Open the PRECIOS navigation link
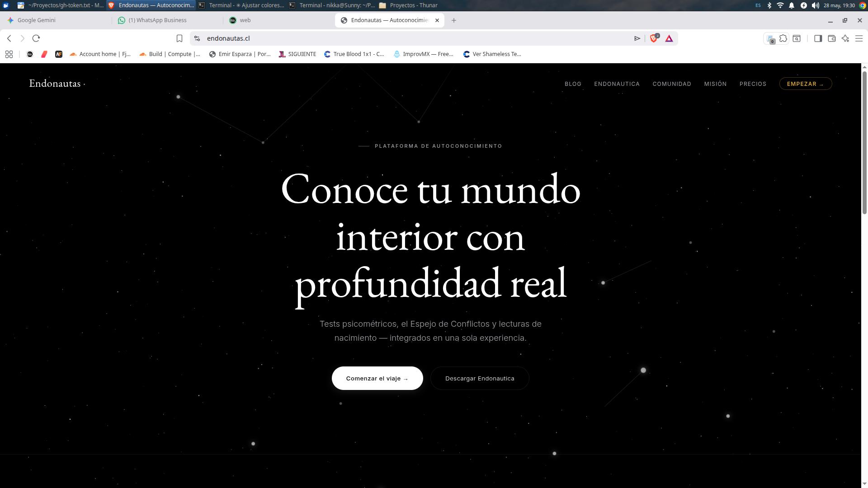 [753, 84]
